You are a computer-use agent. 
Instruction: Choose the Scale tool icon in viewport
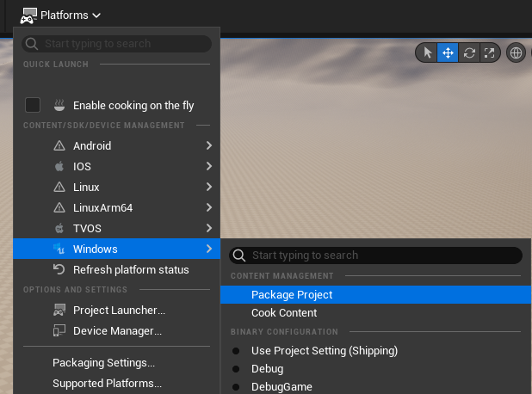tap(490, 53)
